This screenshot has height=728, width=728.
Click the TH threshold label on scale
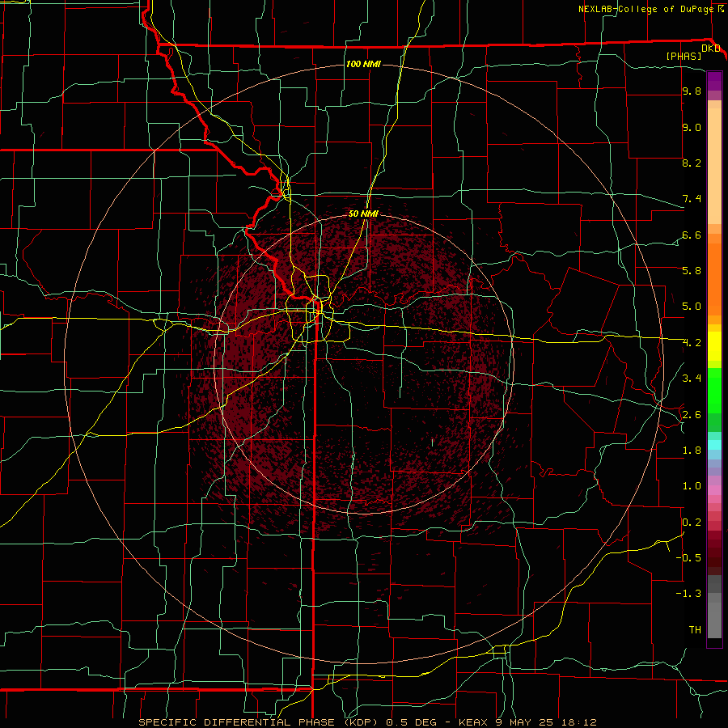[x=695, y=630]
